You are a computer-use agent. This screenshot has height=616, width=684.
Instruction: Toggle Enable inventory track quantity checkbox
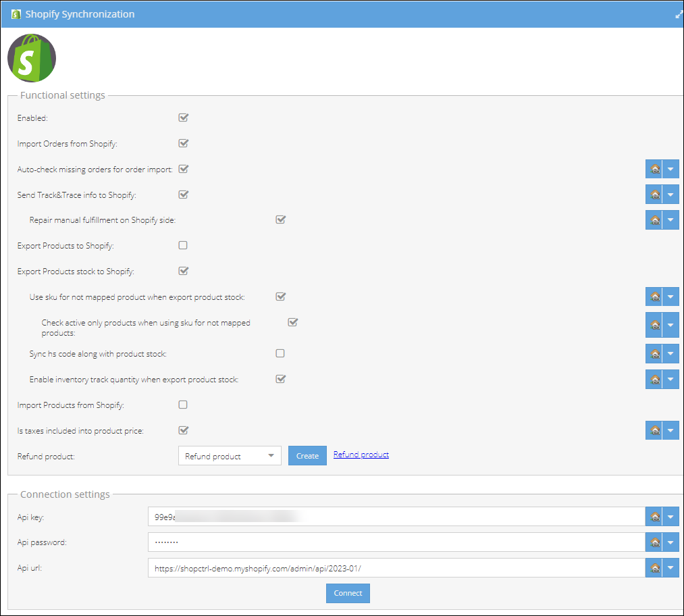coord(280,379)
